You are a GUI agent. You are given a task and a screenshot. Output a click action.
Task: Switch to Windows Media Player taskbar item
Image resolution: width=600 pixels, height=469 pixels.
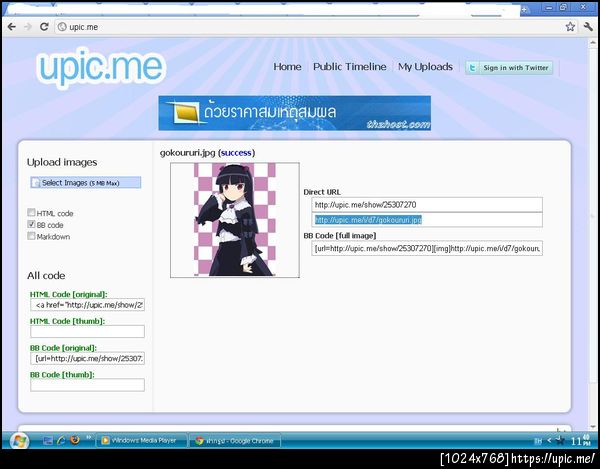click(x=142, y=441)
